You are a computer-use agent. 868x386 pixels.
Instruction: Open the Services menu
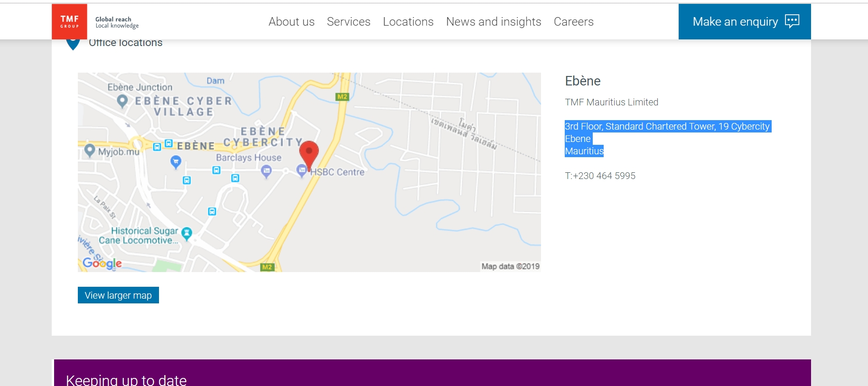coord(348,22)
